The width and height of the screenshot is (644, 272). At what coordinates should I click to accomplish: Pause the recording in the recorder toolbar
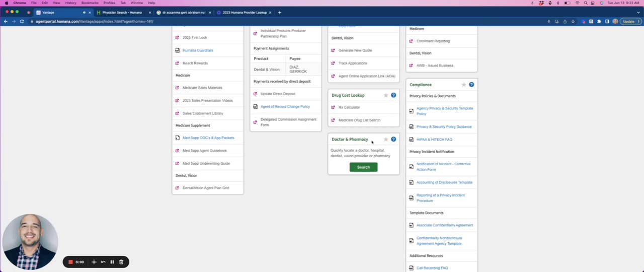pos(112,262)
